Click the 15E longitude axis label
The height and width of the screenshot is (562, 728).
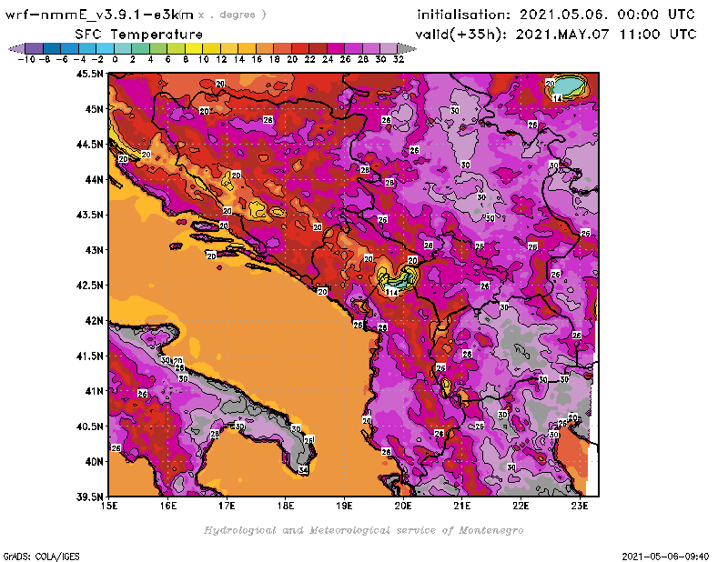click(x=109, y=505)
